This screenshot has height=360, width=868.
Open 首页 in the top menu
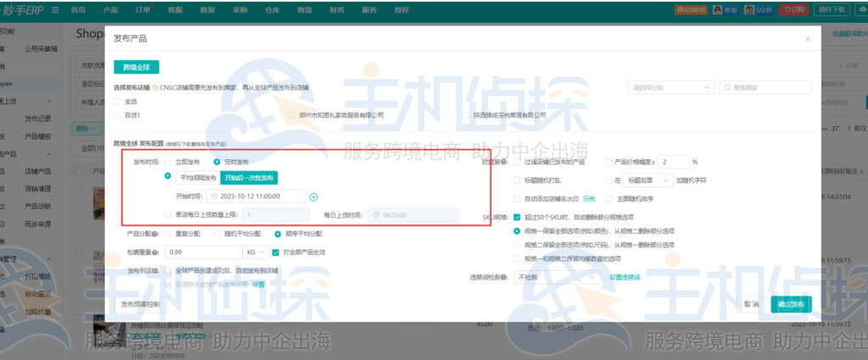[x=78, y=10]
